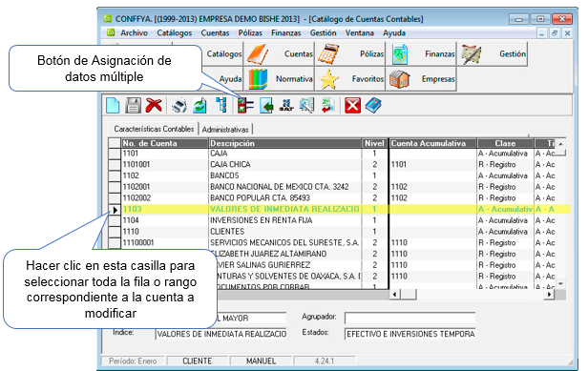The height and width of the screenshot is (371, 588).
Task: Click the wrench tools toolbar icon
Action: click(306, 105)
